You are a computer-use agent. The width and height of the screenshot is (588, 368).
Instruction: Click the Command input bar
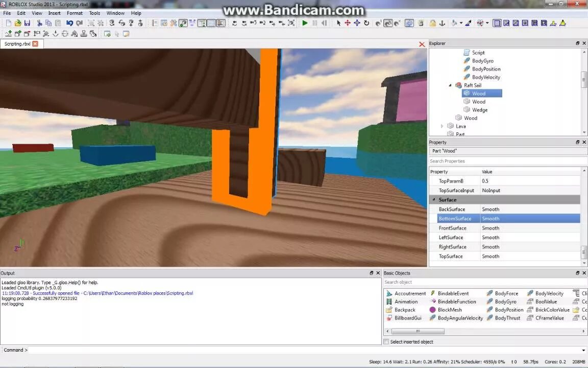pos(305,350)
